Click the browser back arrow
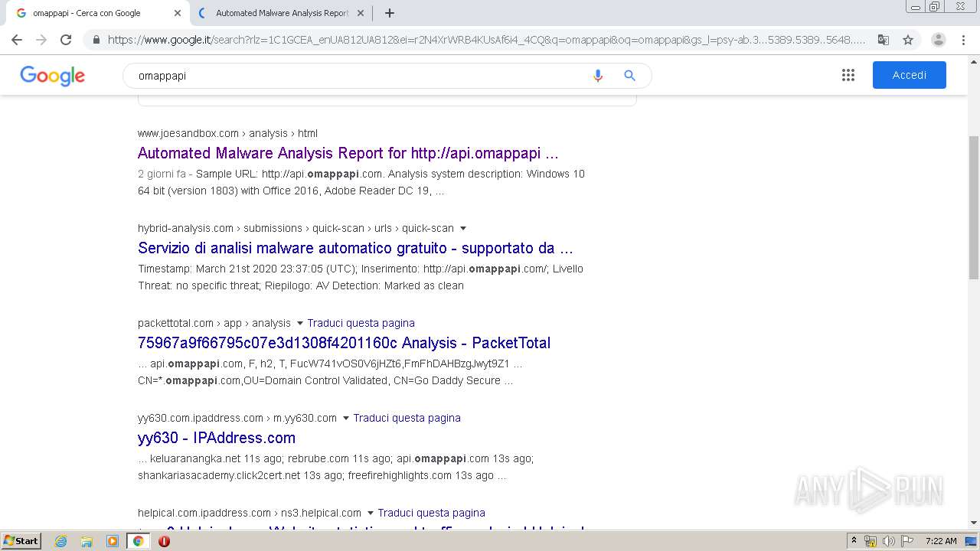Screen dimensions: 980x551 (x=17, y=40)
